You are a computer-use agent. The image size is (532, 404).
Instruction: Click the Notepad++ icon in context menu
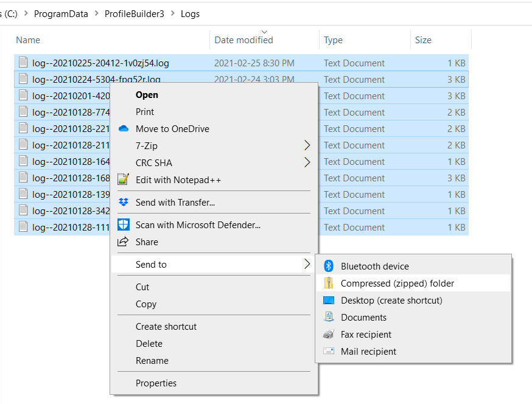click(x=123, y=179)
